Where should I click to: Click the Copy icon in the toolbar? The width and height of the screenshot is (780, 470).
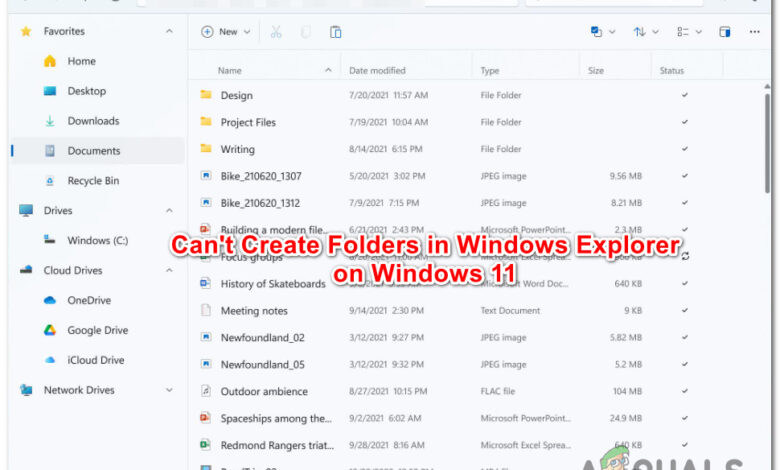305,32
